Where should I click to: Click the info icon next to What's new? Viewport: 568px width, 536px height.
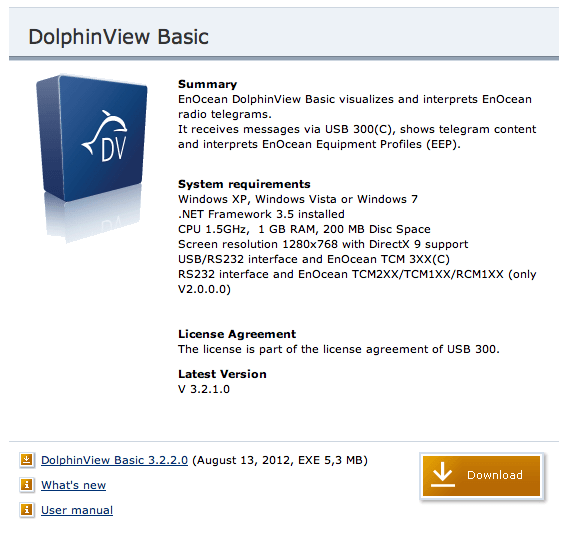(26, 485)
